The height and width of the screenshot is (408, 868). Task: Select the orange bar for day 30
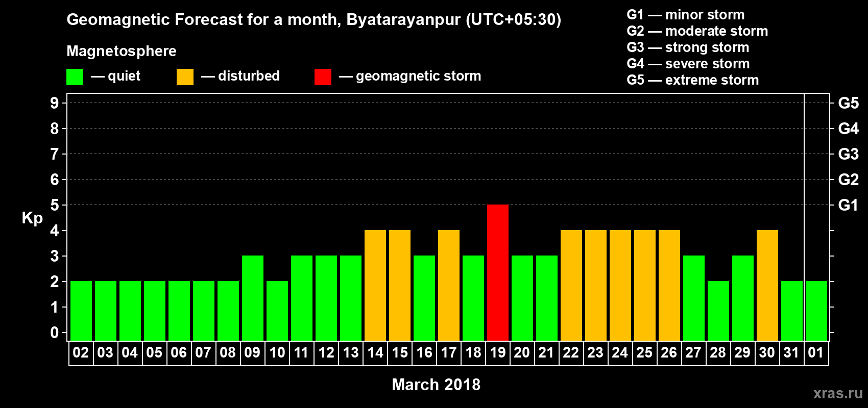pyautogui.click(x=767, y=285)
